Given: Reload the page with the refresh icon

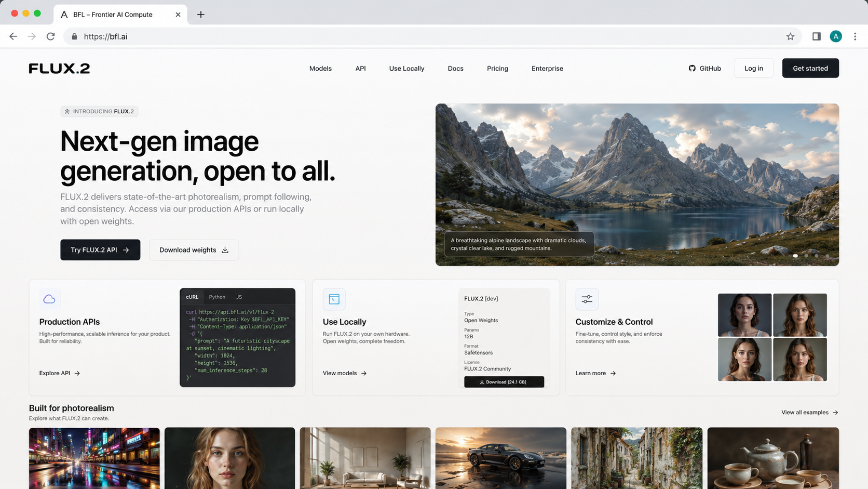Looking at the screenshot, I should click(50, 36).
